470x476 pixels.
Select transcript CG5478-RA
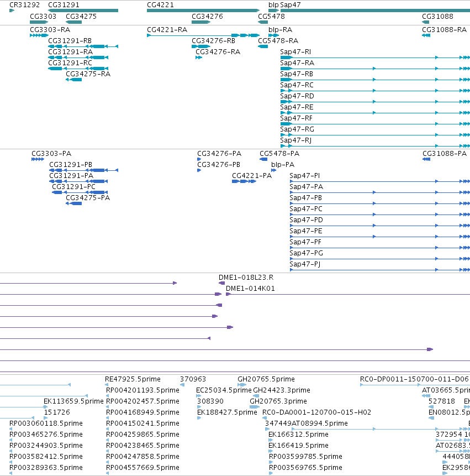[278, 41]
